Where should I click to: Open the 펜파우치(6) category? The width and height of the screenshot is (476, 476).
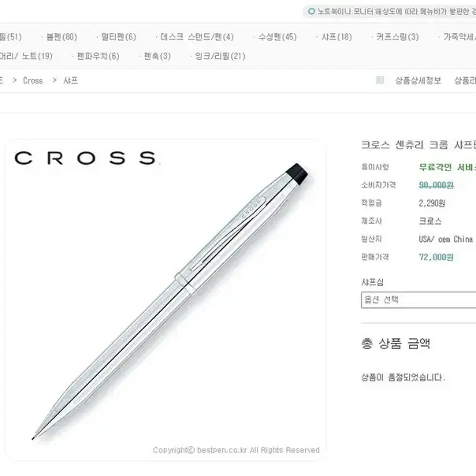tap(98, 56)
